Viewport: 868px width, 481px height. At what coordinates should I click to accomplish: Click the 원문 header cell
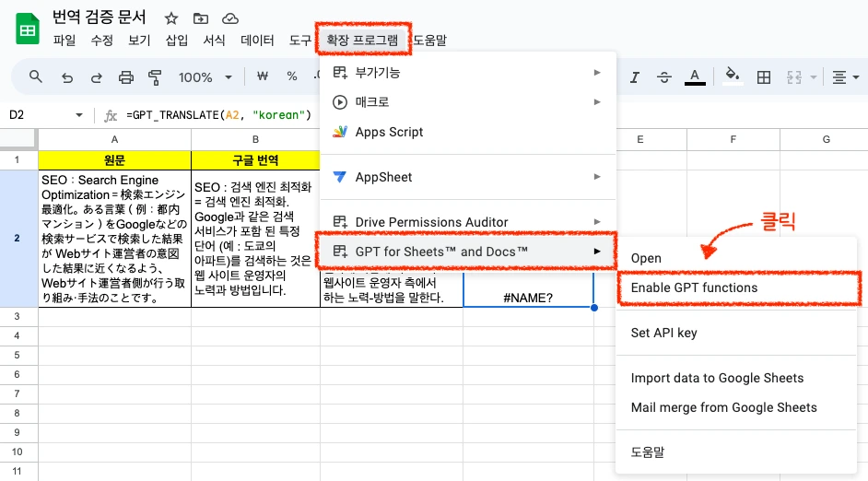click(114, 160)
